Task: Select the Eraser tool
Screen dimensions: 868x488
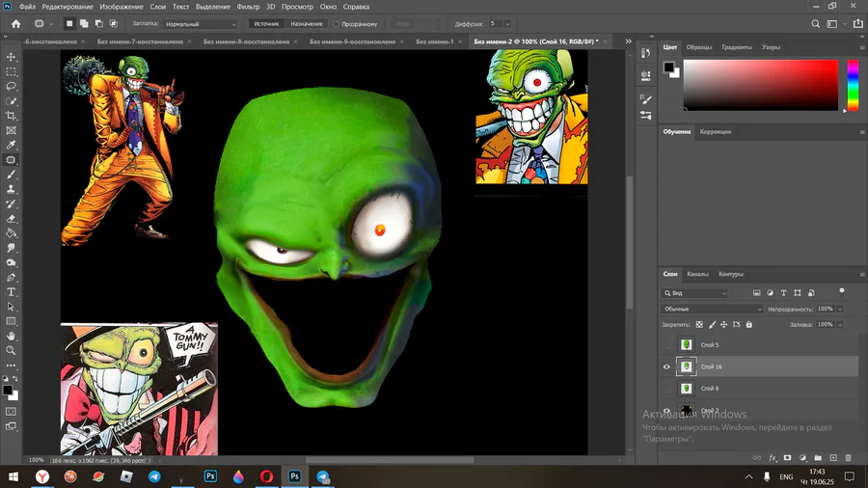Action: 11,219
